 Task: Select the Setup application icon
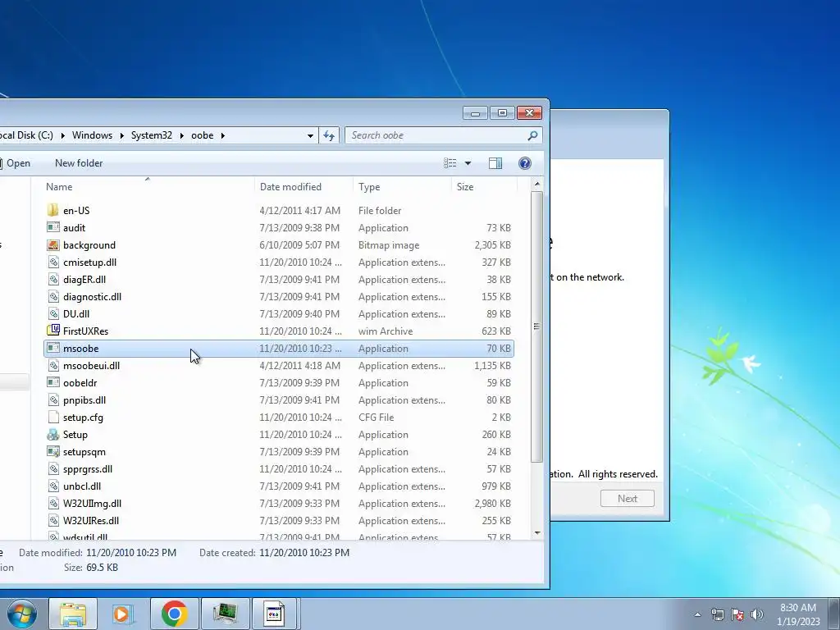click(53, 435)
